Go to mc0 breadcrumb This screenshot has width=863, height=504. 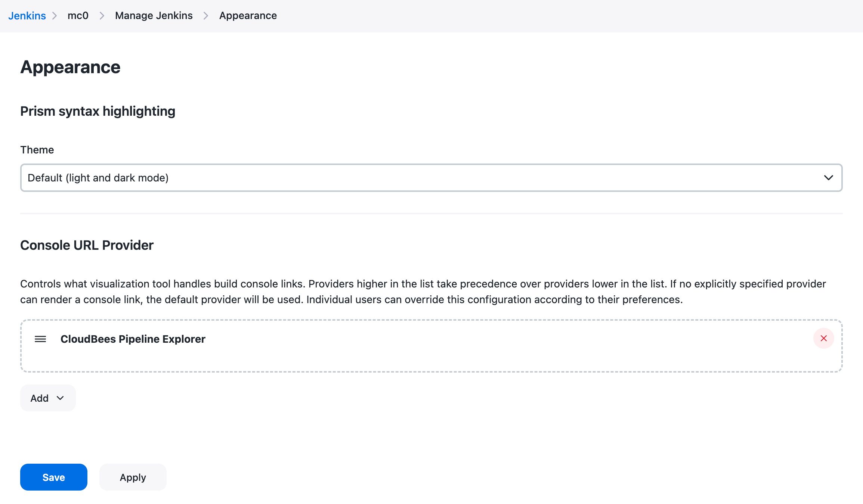tap(78, 16)
